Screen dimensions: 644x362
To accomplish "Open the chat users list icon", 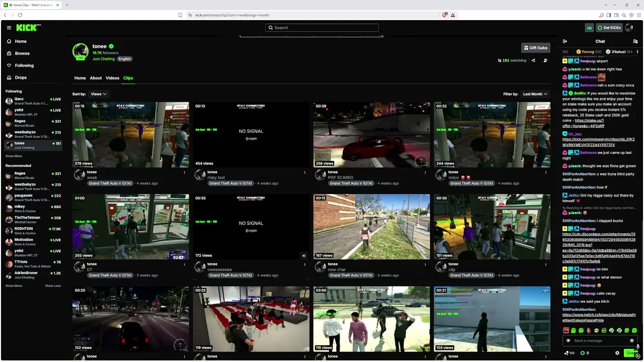I will [635, 41].
